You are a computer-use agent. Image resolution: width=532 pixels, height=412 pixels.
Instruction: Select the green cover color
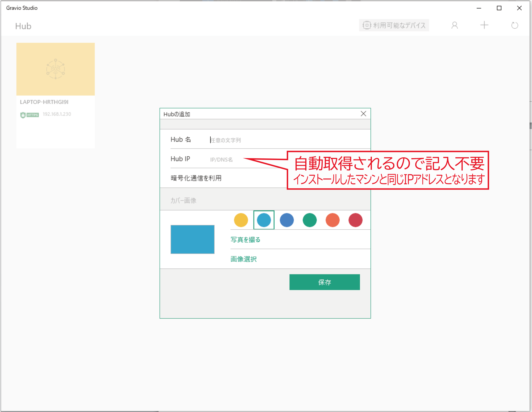coord(310,220)
